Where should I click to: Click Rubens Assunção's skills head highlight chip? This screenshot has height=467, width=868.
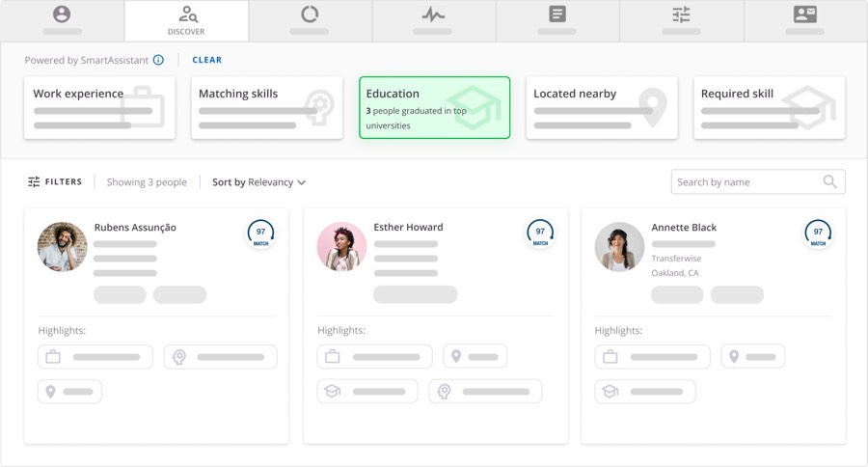220,357
